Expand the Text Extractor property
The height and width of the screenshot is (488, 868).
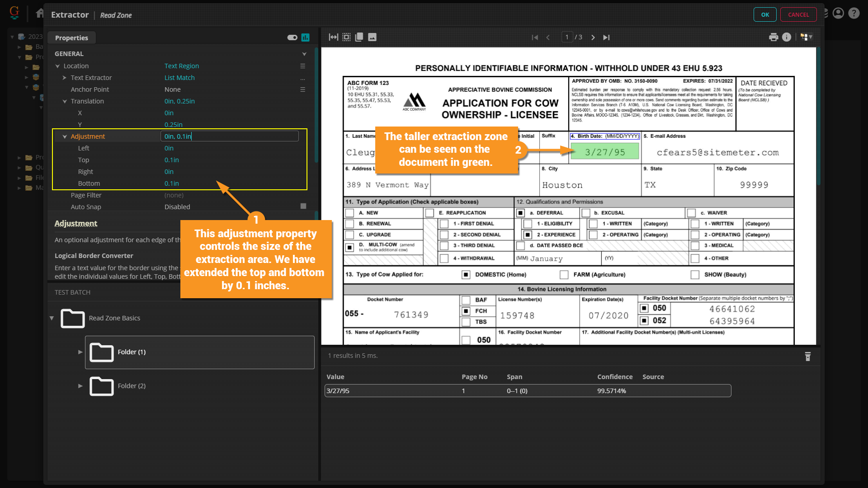65,78
